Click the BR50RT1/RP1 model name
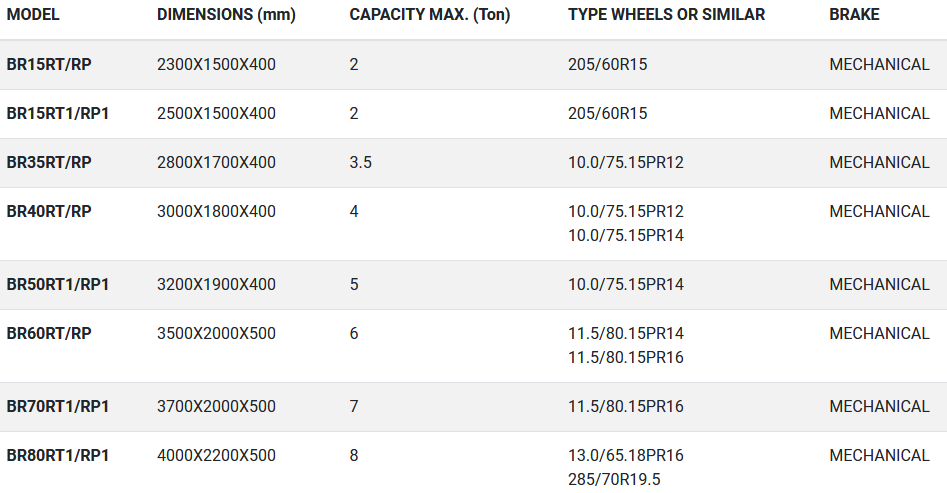Screen dimensions: 947x493 (x=58, y=285)
